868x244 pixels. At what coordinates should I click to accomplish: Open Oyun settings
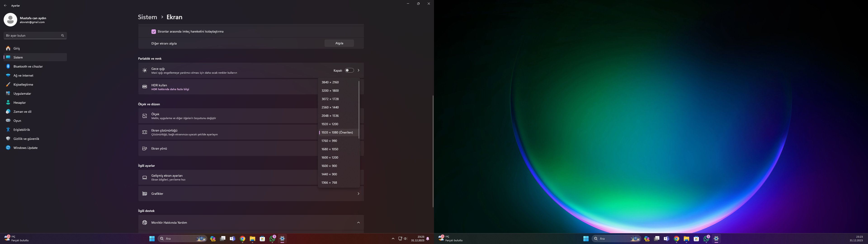click(35, 121)
